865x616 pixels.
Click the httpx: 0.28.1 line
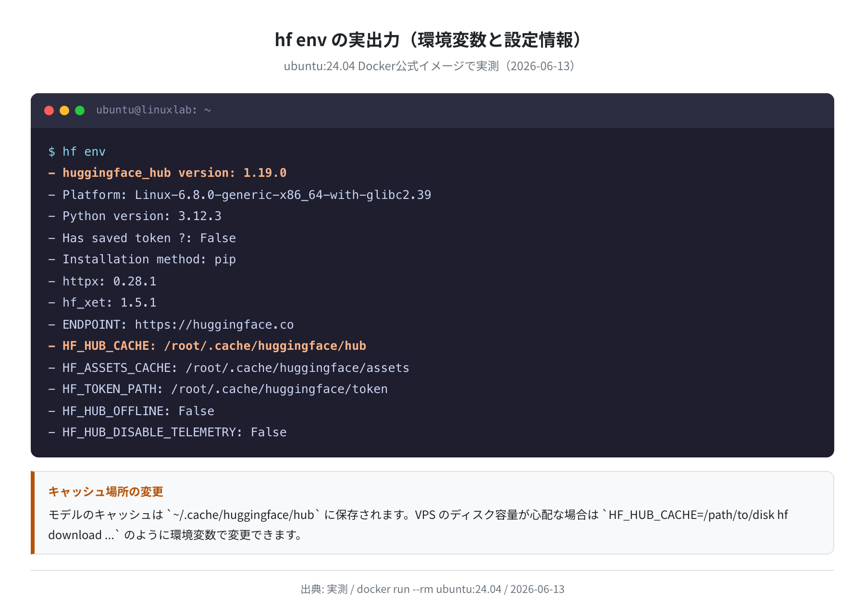(102, 282)
